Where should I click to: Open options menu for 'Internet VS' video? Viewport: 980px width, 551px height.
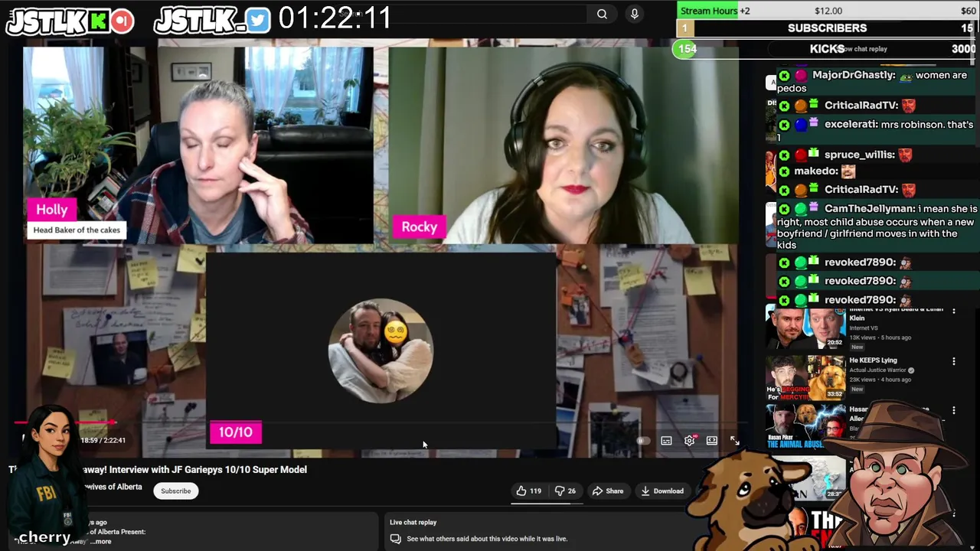(954, 310)
